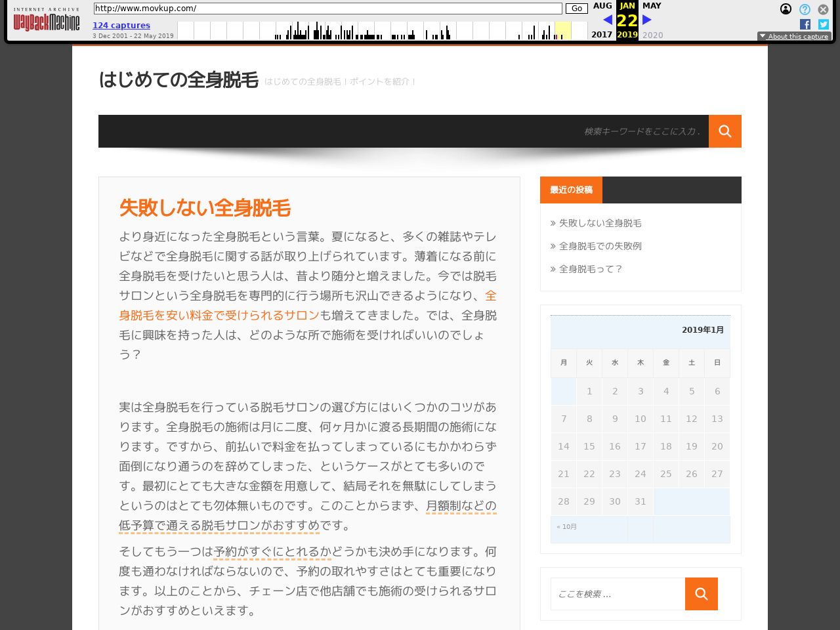840x630 pixels.
Task: Open recent post 全身脱毛での失敗例
Action: click(600, 246)
